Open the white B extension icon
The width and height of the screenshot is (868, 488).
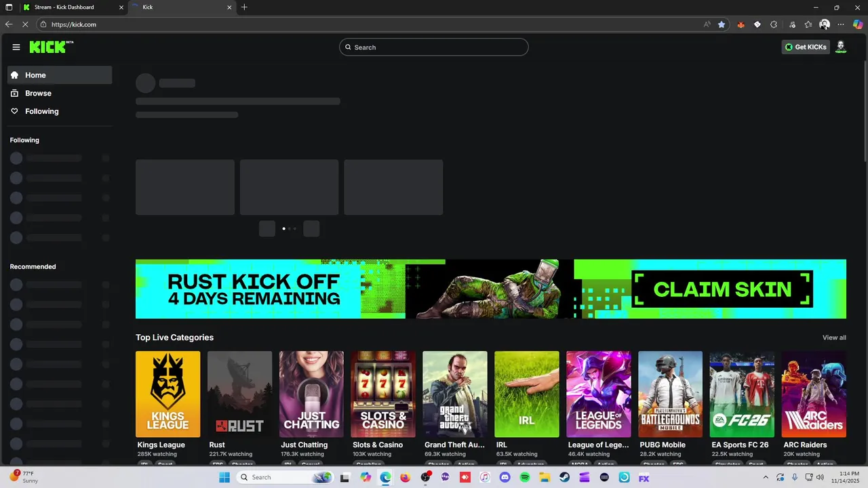click(x=757, y=24)
